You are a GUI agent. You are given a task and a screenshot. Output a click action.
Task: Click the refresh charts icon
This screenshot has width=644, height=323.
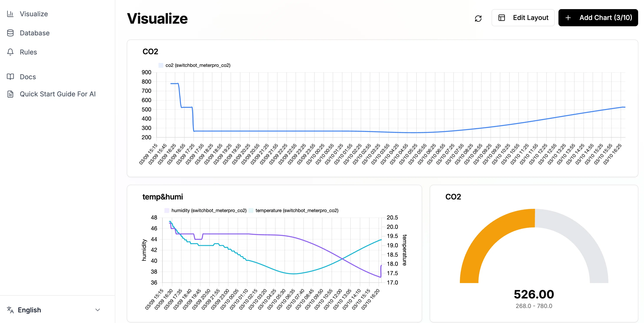pyautogui.click(x=478, y=18)
